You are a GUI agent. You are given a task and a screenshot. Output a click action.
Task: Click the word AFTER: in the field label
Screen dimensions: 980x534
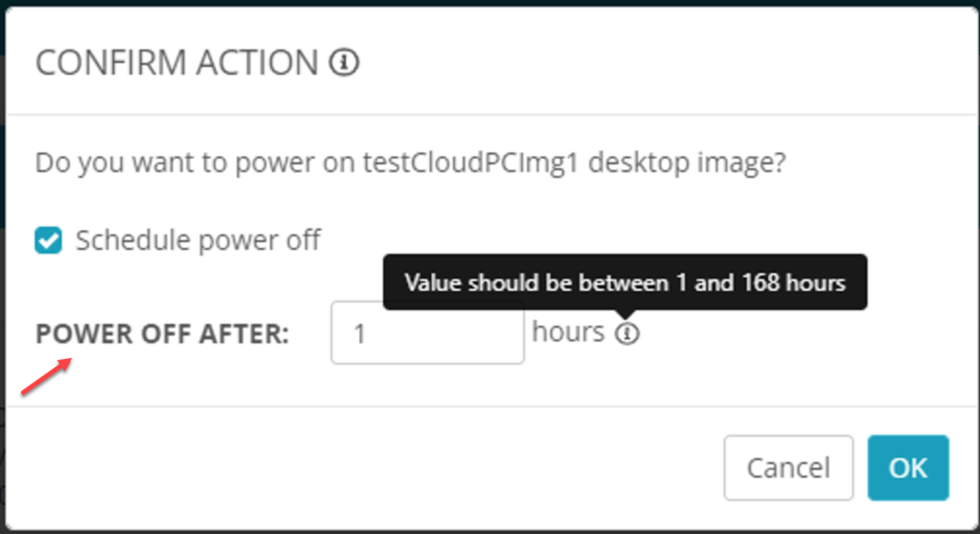(x=244, y=334)
